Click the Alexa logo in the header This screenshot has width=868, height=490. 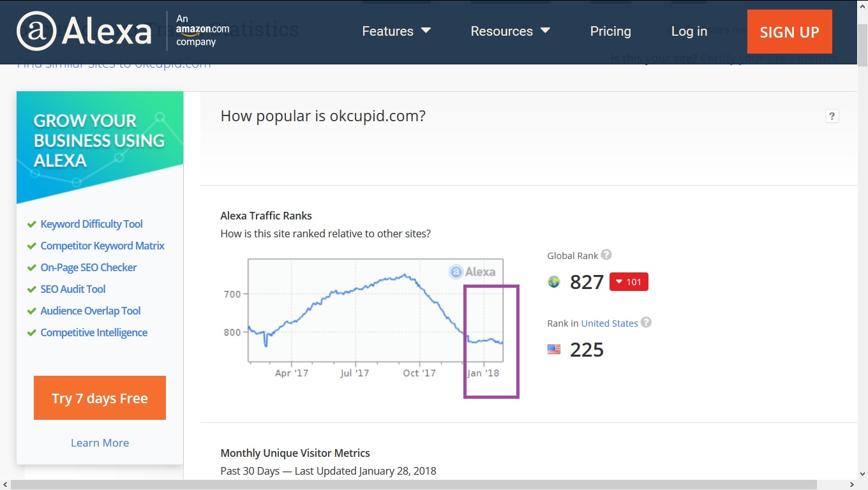point(84,31)
